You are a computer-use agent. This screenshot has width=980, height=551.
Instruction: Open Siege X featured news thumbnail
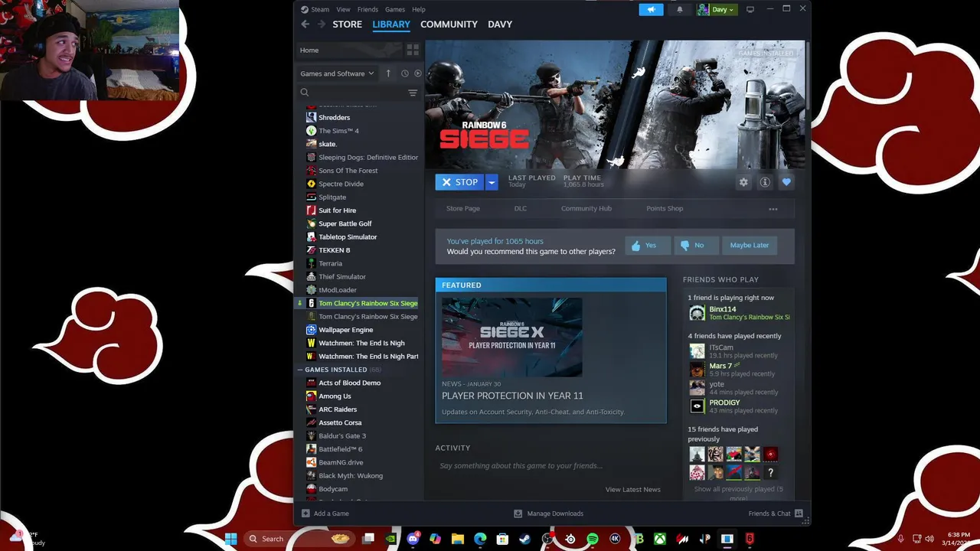512,337
